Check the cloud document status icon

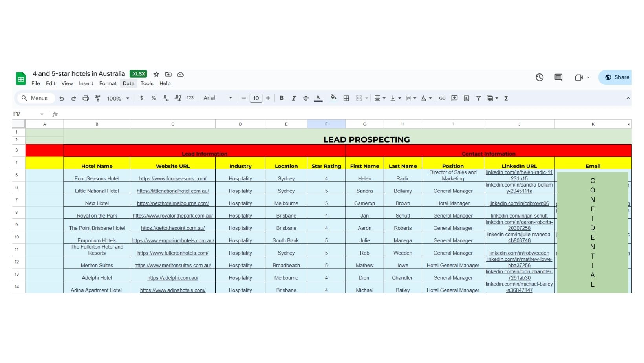click(x=181, y=74)
